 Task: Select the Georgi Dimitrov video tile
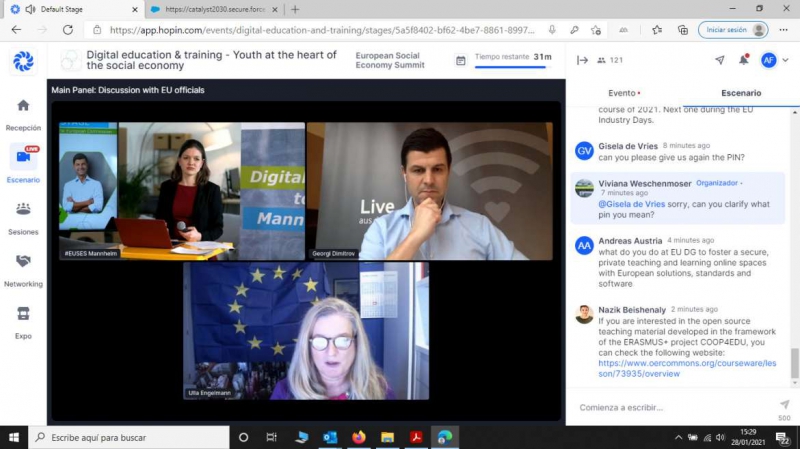click(x=430, y=191)
